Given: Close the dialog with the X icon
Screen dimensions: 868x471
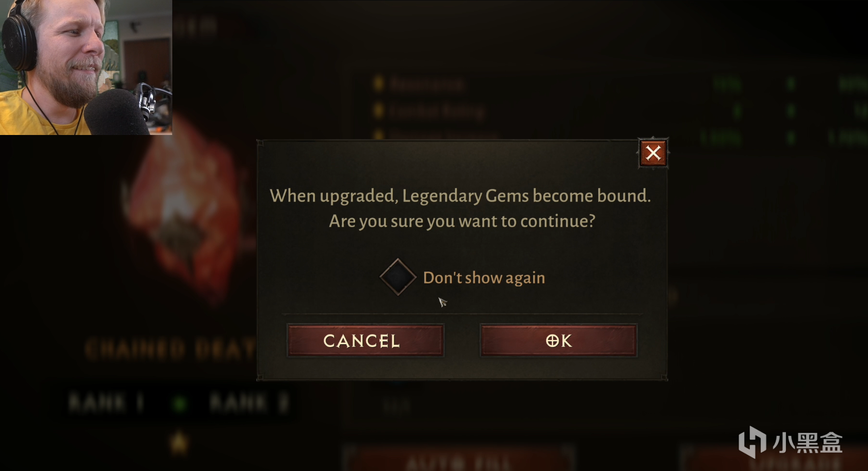Looking at the screenshot, I should point(653,153).
